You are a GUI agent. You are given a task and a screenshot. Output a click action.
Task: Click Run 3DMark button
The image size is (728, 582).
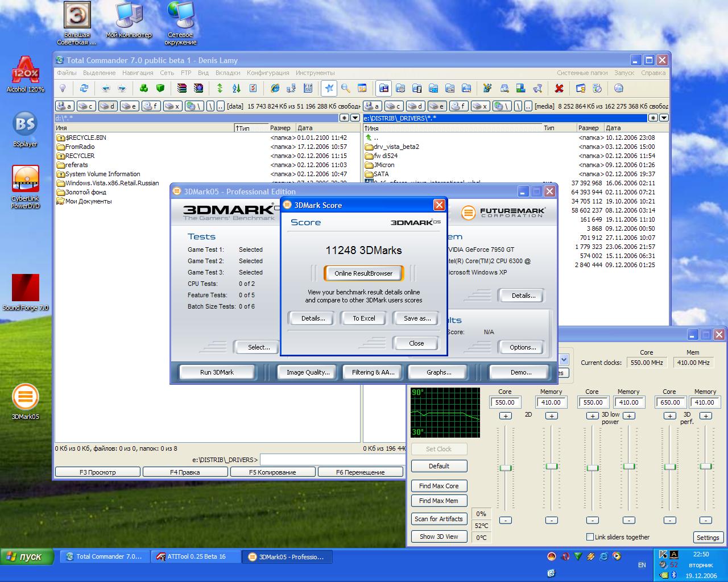click(217, 372)
